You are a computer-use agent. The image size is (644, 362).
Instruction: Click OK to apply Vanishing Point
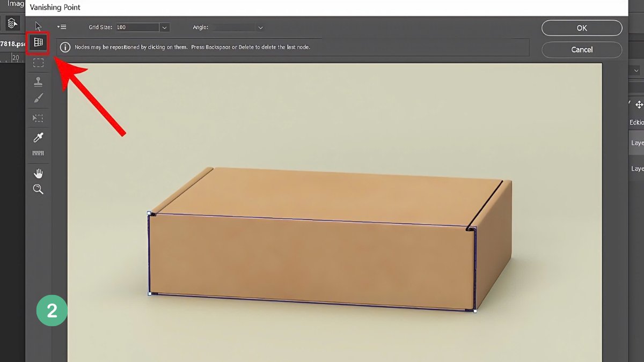coord(582,28)
